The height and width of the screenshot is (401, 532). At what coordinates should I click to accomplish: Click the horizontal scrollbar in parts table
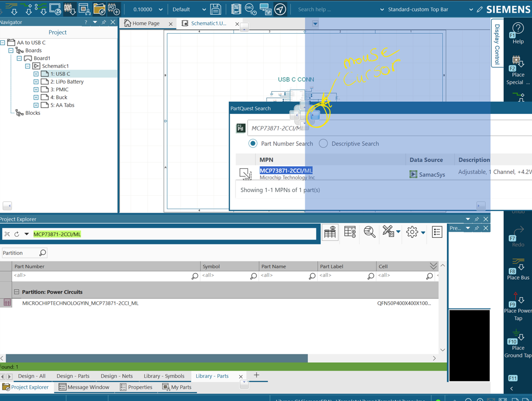(157, 358)
